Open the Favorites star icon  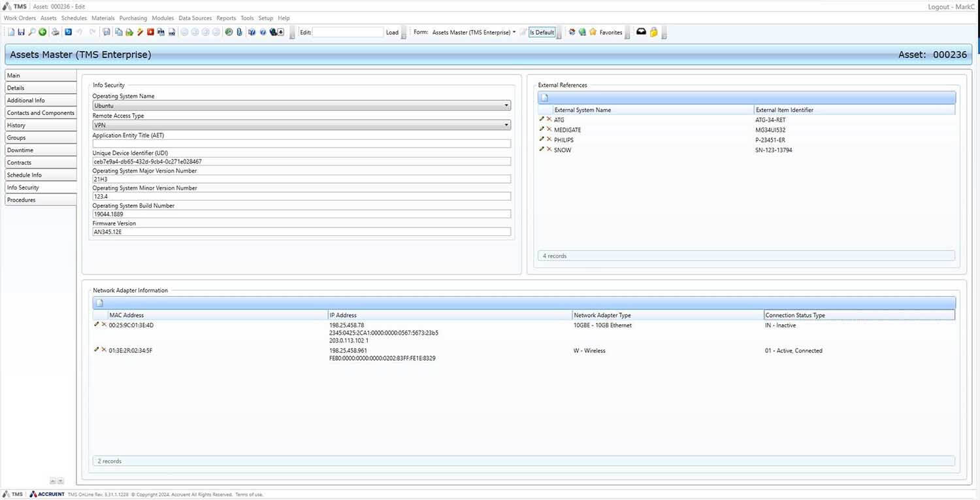point(593,31)
